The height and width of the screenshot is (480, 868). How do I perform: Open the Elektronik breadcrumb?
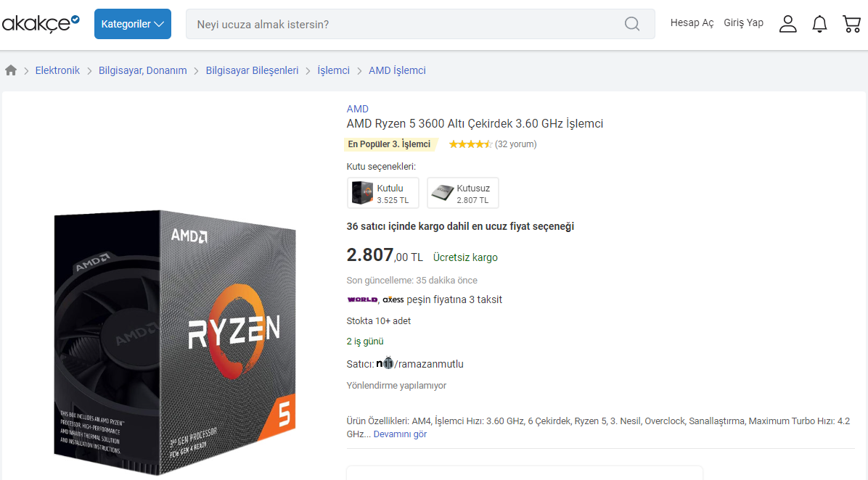pos(57,70)
